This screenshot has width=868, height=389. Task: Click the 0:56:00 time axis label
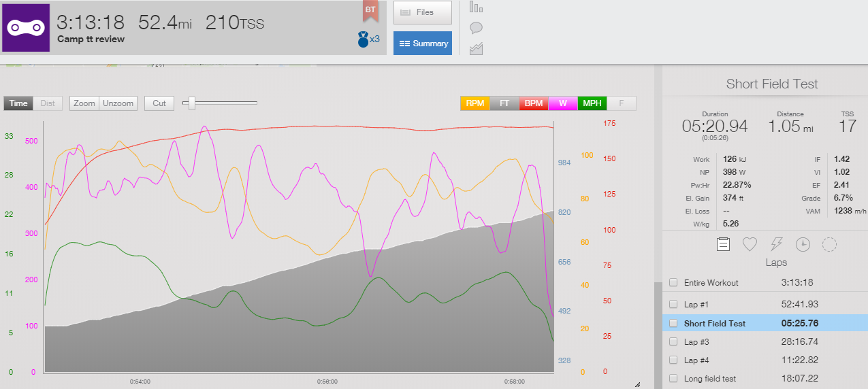click(x=327, y=382)
